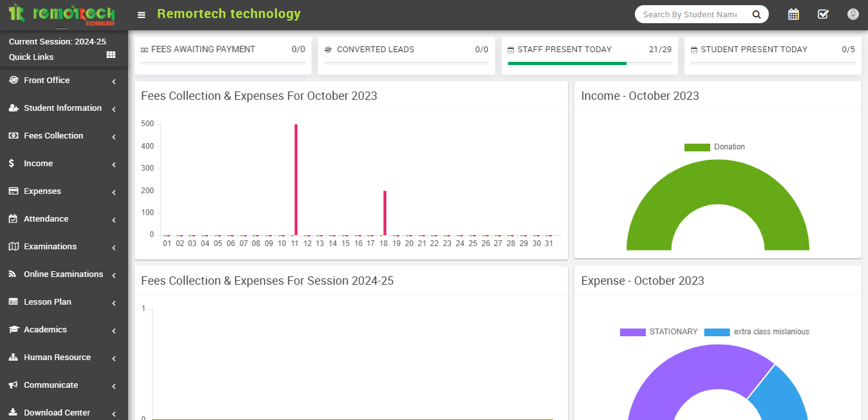This screenshot has width=868, height=420.
Task: Open the user profile avatar icon
Action: (853, 14)
